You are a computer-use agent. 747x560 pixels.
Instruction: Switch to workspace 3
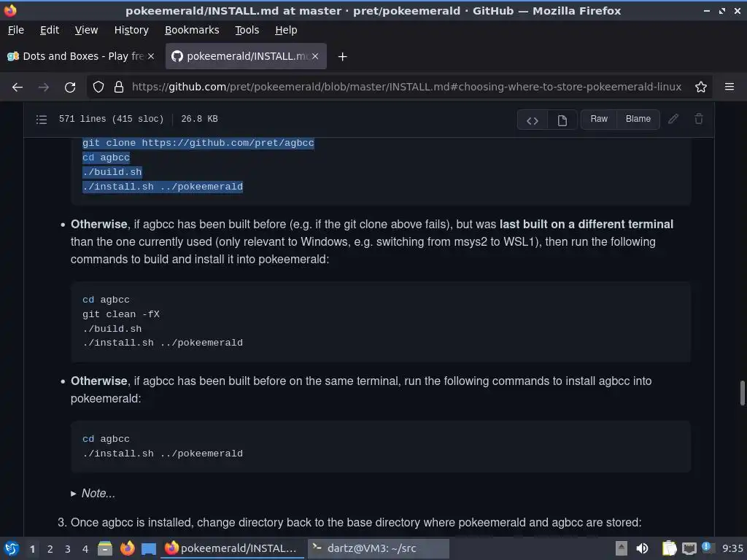click(x=68, y=549)
